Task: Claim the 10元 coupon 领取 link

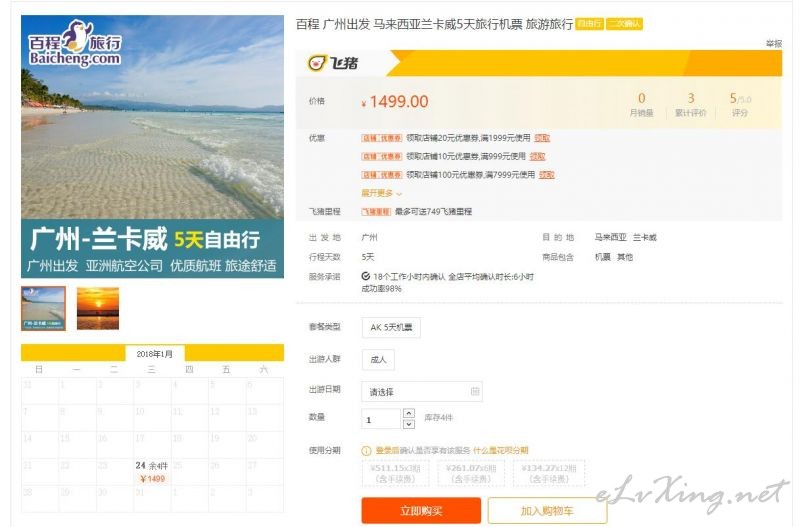Action: click(537, 156)
